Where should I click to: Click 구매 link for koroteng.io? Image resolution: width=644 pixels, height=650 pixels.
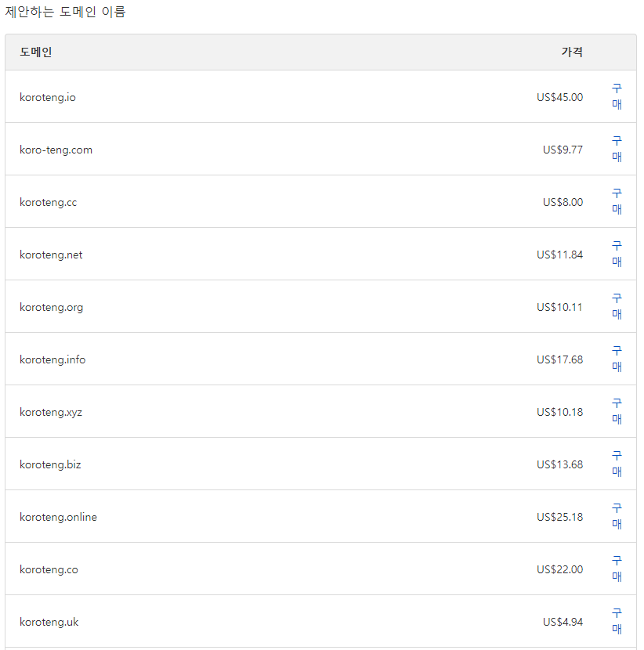coord(617,96)
